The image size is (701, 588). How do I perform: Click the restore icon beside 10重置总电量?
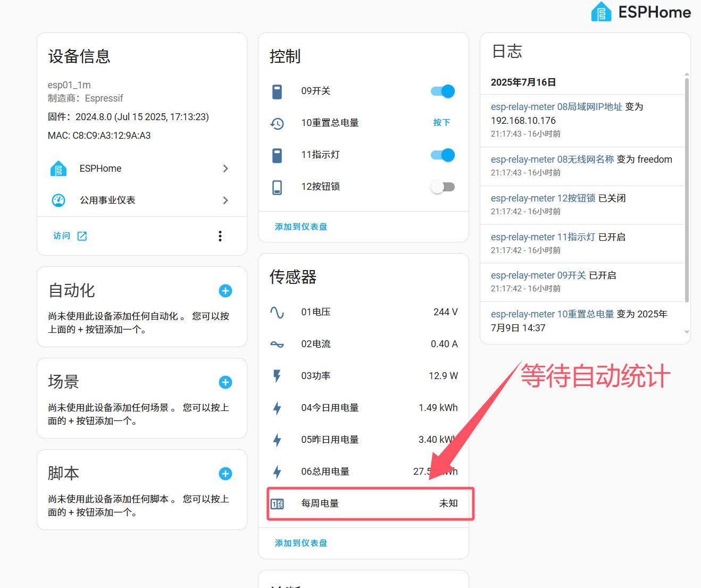(277, 123)
